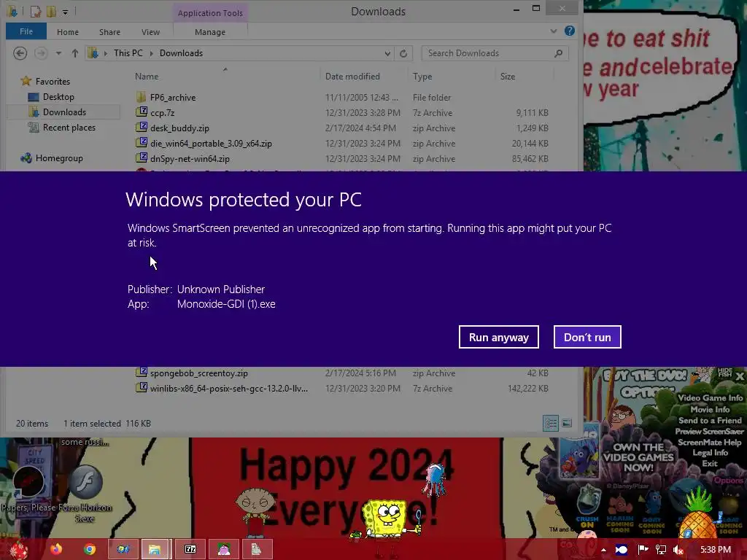Sort by the Type column header
Image resolution: width=747 pixels, height=560 pixels.
(422, 76)
